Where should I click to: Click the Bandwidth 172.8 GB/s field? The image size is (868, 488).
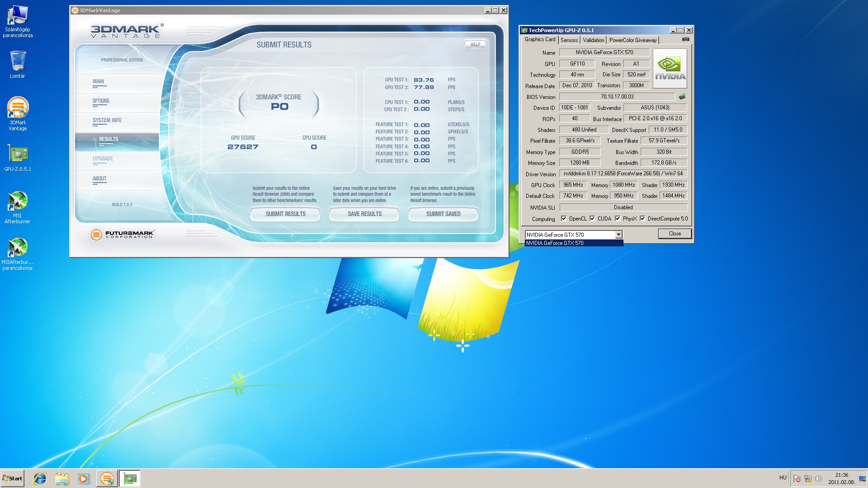tap(664, 163)
